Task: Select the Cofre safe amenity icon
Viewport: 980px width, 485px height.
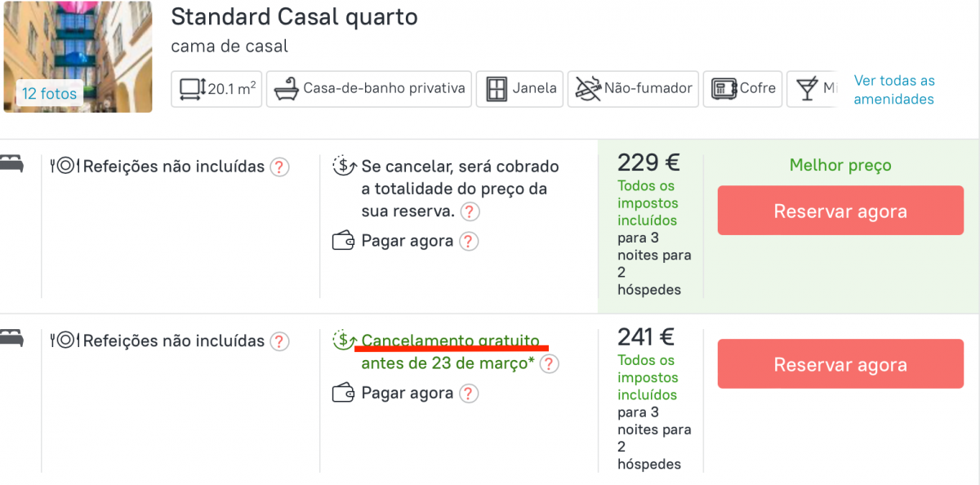Action: pyautogui.click(x=724, y=89)
